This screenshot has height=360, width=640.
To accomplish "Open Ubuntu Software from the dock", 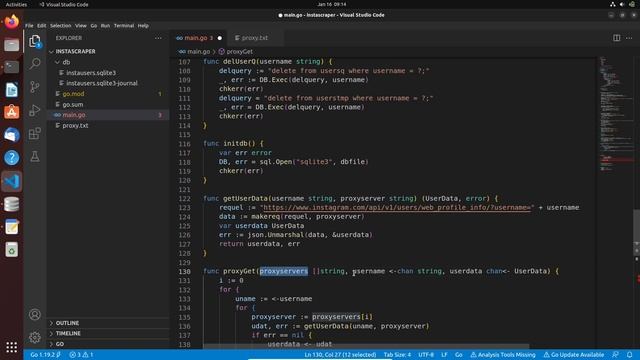I will tap(11, 112).
